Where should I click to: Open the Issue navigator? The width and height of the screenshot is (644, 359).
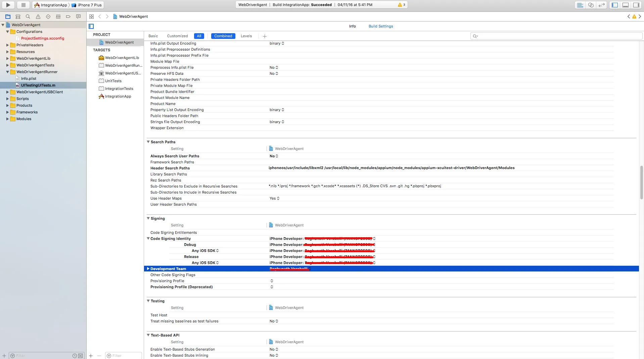(x=38, y=16)
